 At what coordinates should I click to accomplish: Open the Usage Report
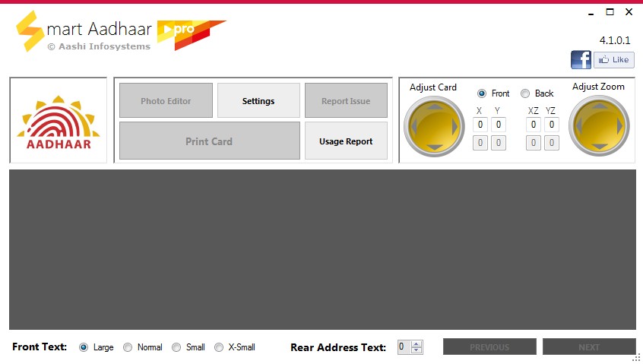point(346,141)
